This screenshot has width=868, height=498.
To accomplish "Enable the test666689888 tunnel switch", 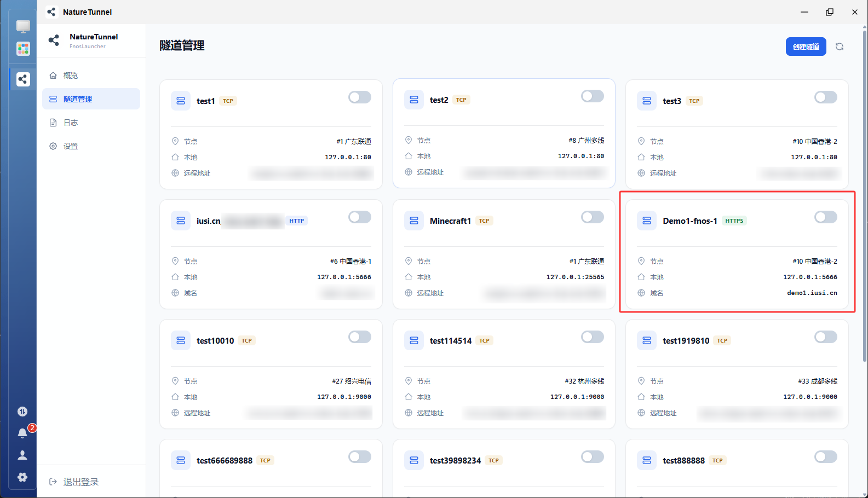I will (x=360, y=456).
